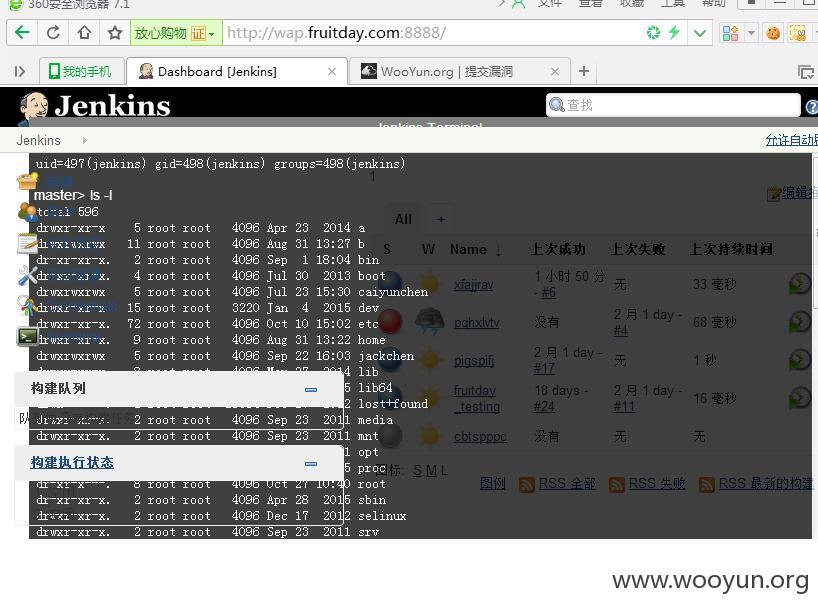818x609 pixels.
Task: Click the Jenkins logo in the header
Action: (x=95, y=106)
